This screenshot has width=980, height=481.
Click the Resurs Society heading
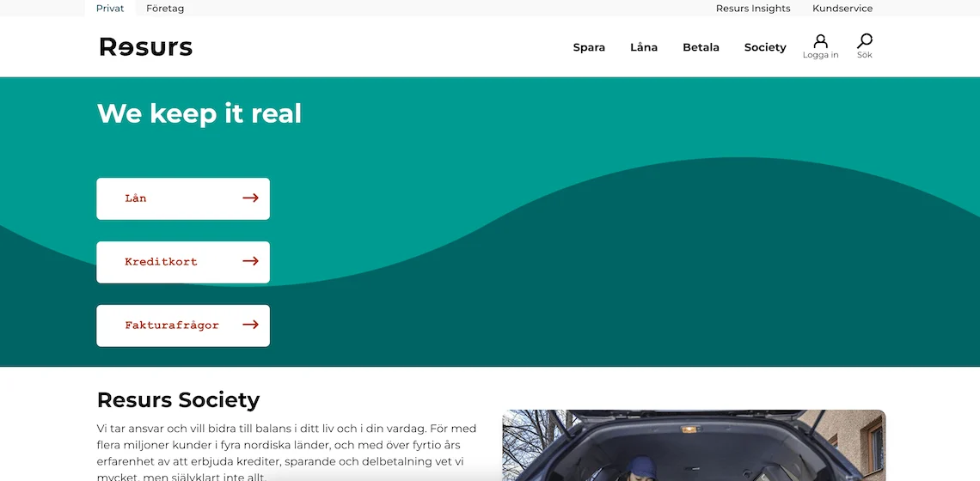[x=178, y=399]
